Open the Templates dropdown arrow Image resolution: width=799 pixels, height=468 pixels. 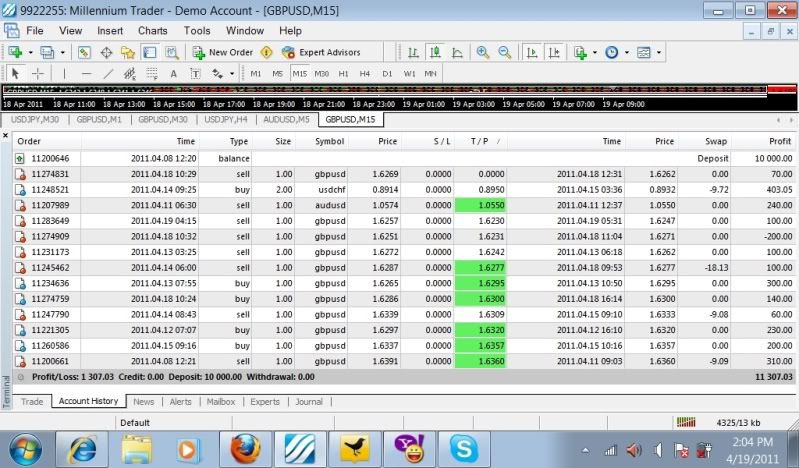(x=659, y=53)
